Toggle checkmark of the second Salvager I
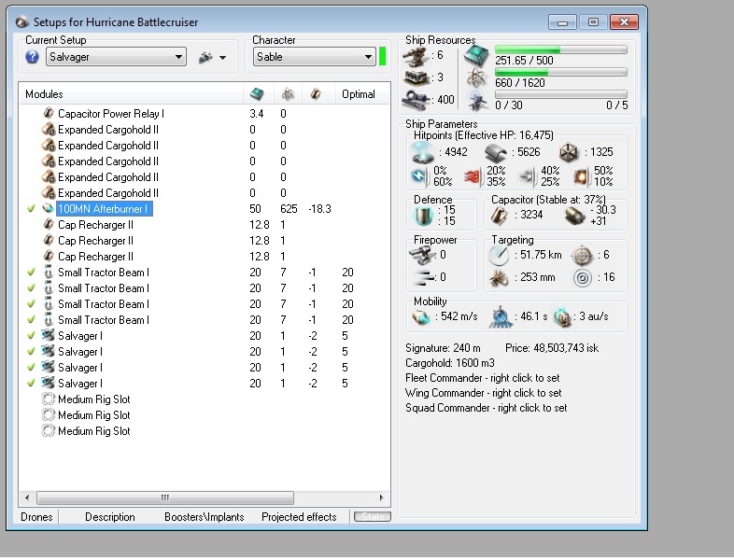The width and height of the screenshot is (734, 560). [x=31, y=351]
